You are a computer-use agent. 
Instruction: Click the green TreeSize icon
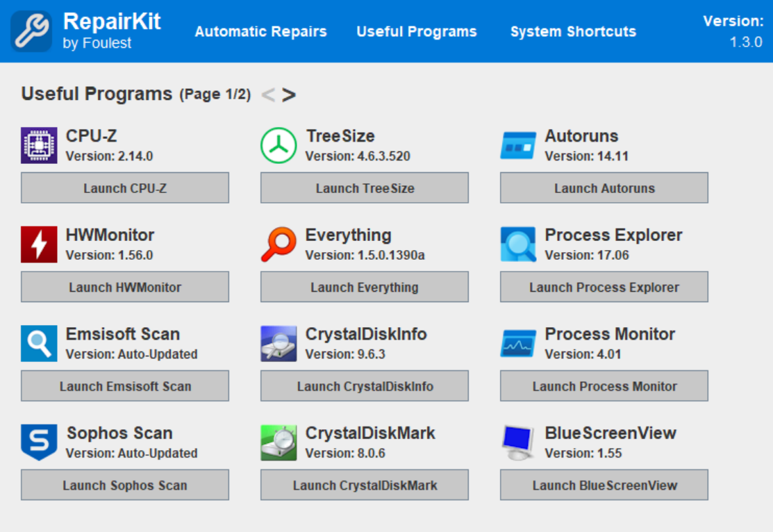tap(279, 145)
